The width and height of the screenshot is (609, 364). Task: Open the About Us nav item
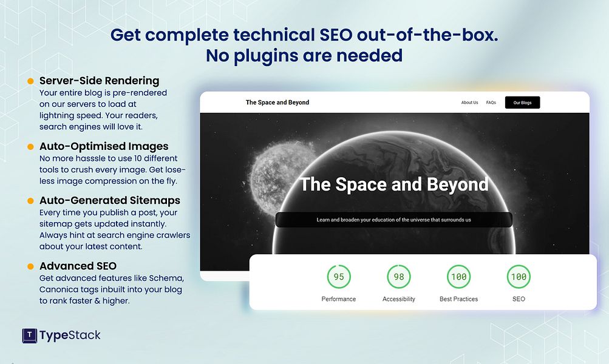point(469,103)
